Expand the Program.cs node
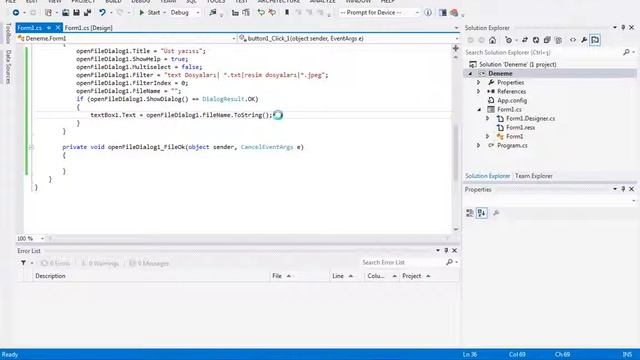This screenshot has height=360, width=640. pyautogui.click(x=479, y=145)
